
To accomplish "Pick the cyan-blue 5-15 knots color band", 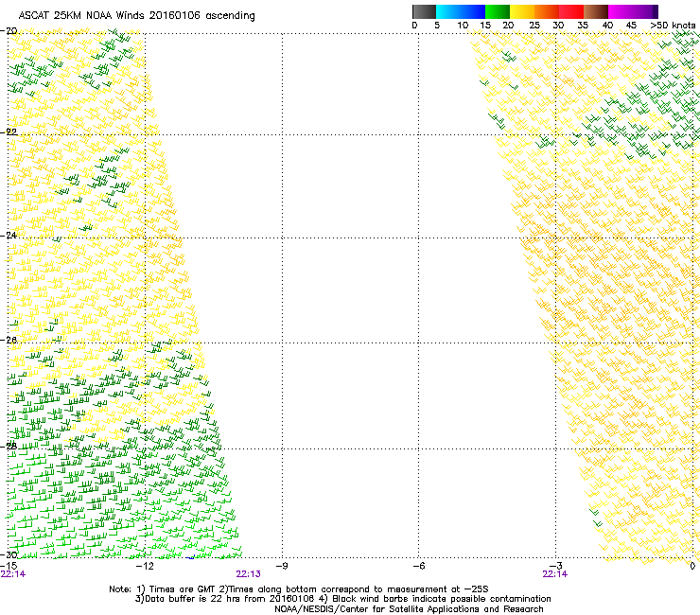I will pyautogui.click(x=461, y=11).
